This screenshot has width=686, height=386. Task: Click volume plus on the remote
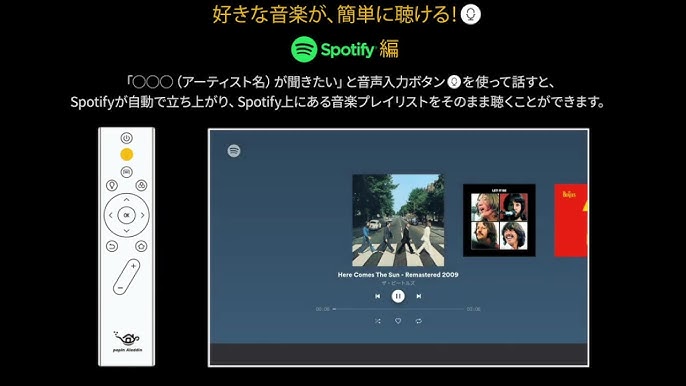coord(133,266)
